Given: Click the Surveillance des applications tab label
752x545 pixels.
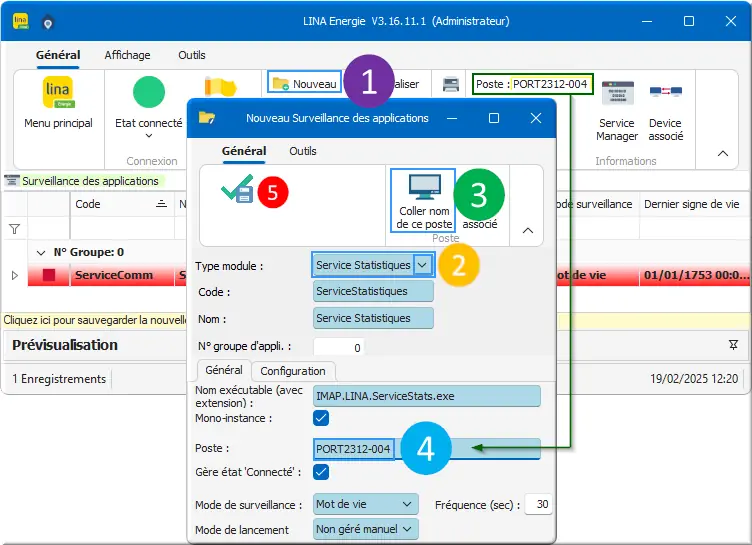Looking at the screenshot, I should coord(90,181).
